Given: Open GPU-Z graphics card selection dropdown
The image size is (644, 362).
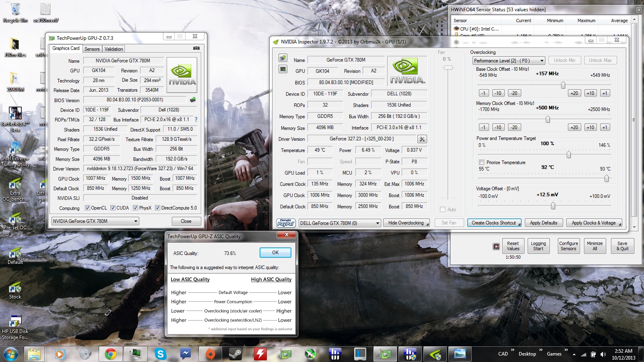Looking at the screenshot, I should point(95,221).
